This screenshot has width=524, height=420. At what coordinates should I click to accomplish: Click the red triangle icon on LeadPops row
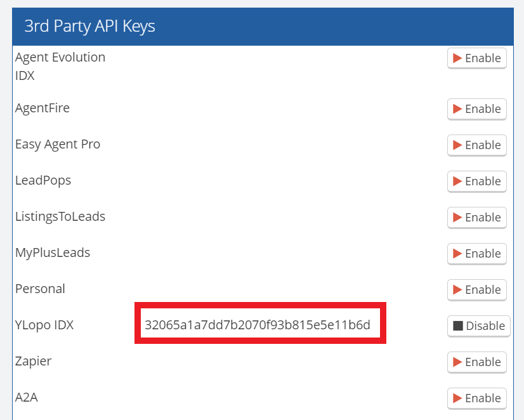coord(458,181)
